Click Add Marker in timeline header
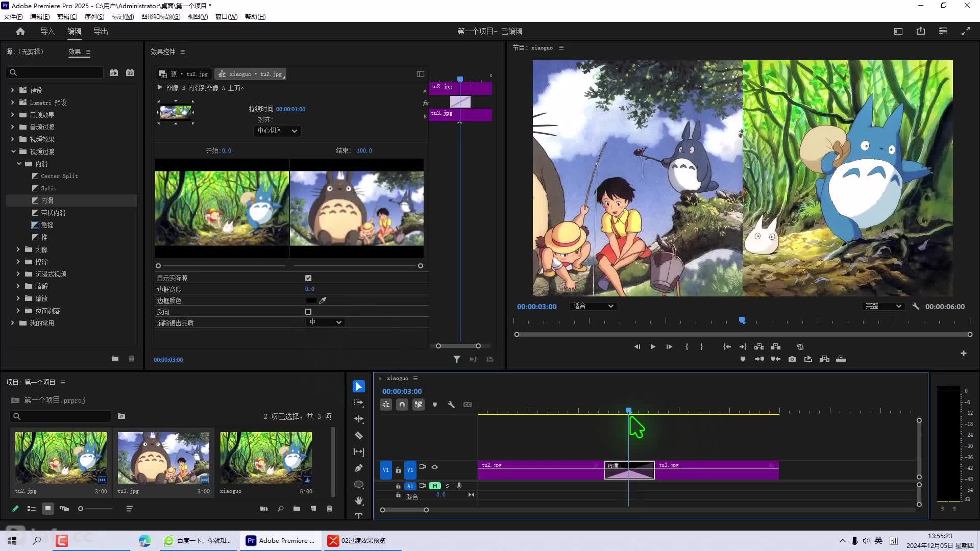 435,405
